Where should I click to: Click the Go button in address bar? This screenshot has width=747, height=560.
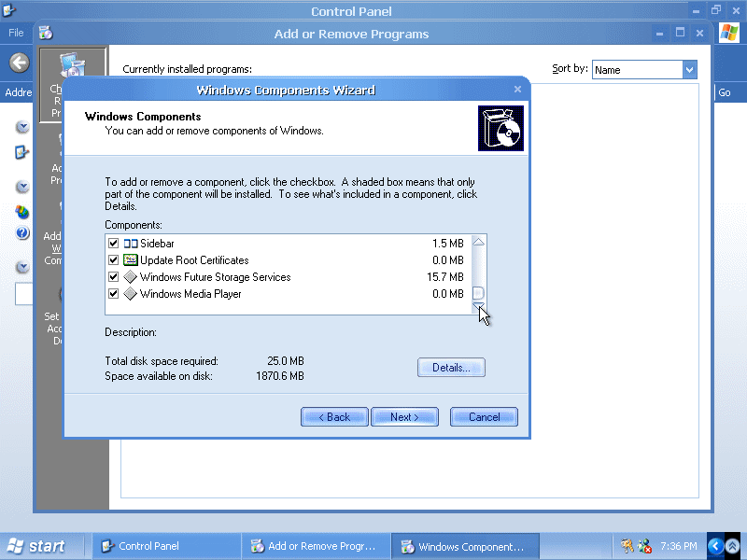pyautogui.click(x=725, y=92)
